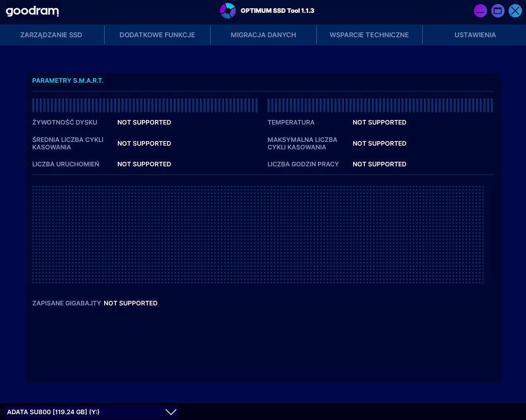This screenshot has height=420, width=526.
Task: Click the dotted chart area
Action: coord(258,234)
